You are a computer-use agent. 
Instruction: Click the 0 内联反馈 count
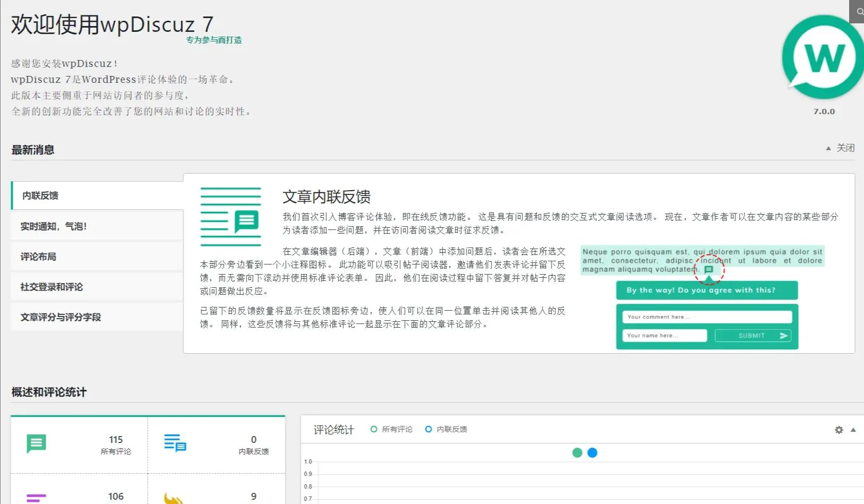pyautogui.click(x=253, y=445)
